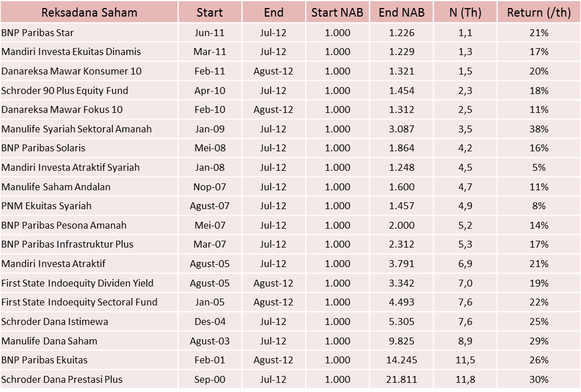Select First State Indoequity Sectoral Fund
Image resolution: width=581 pixels, height=392 pixels.
pyautogui.click(x=79, y=302)
